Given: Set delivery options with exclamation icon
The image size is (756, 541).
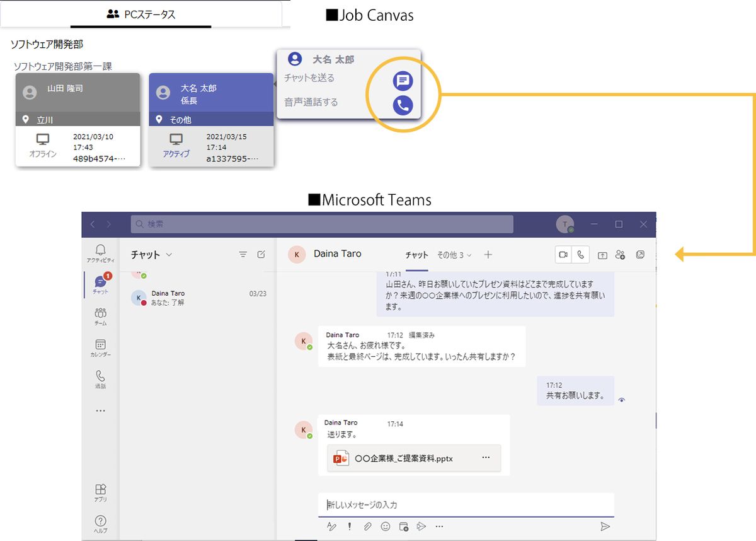Looking at the screenshot, I should click(350, 526).
